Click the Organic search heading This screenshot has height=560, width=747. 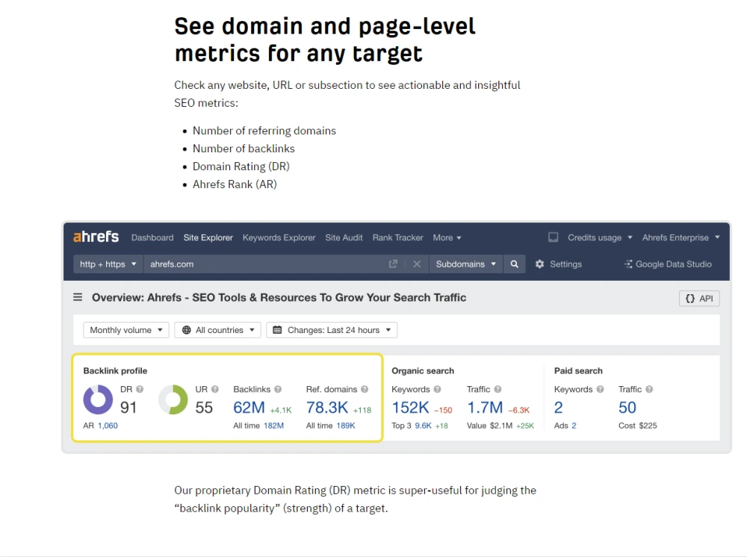point(423,370)
